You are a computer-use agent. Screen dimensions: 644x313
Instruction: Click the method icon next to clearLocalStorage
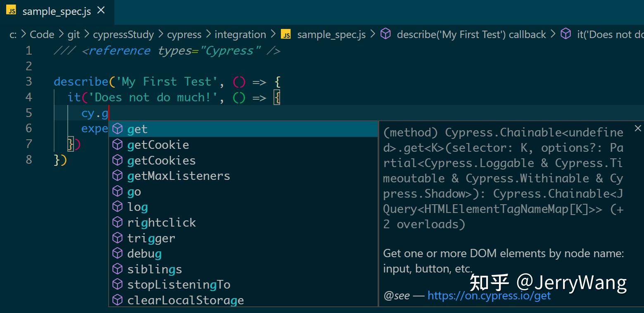coord(118,300)
